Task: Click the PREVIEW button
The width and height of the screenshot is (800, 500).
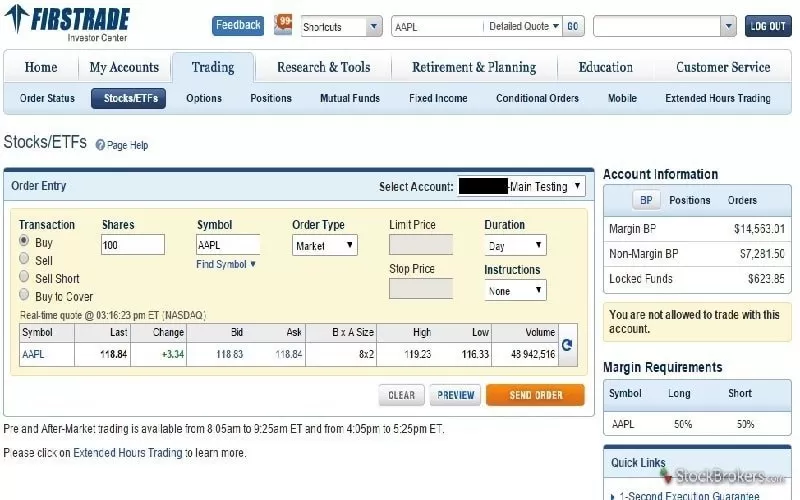Action: pyautogui.click(x=456, y=395)
